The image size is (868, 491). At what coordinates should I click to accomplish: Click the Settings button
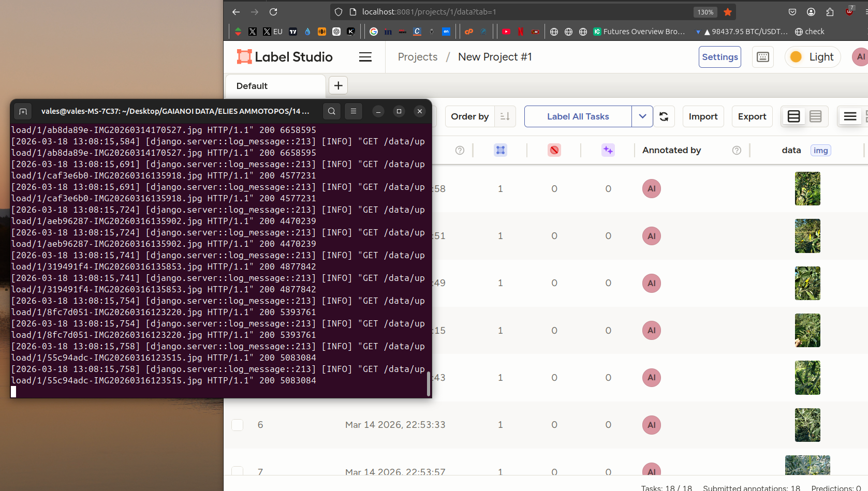(719, 57)
